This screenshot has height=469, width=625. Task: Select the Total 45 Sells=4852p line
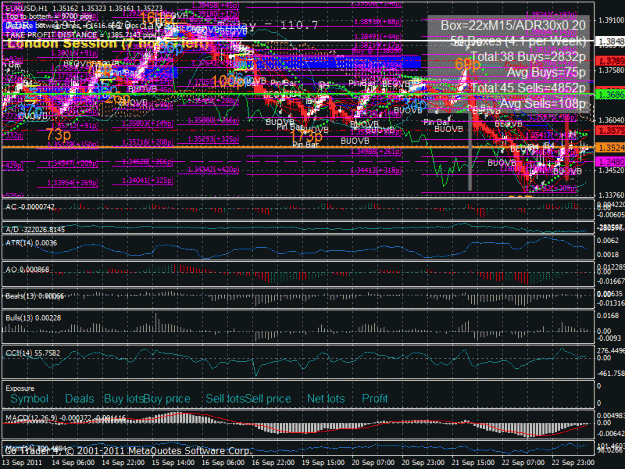click(528, 88)
